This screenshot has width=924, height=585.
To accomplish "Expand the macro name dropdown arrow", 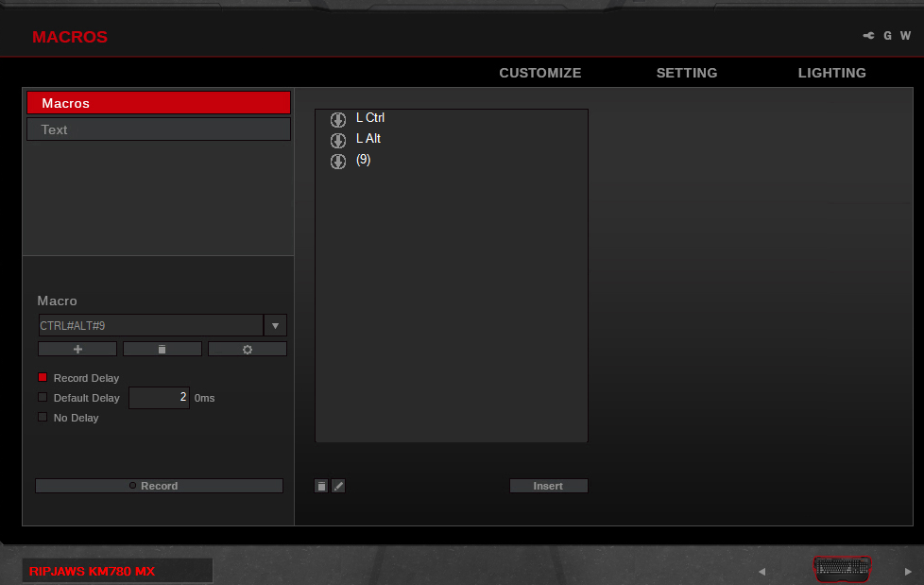I will (275, 325).
